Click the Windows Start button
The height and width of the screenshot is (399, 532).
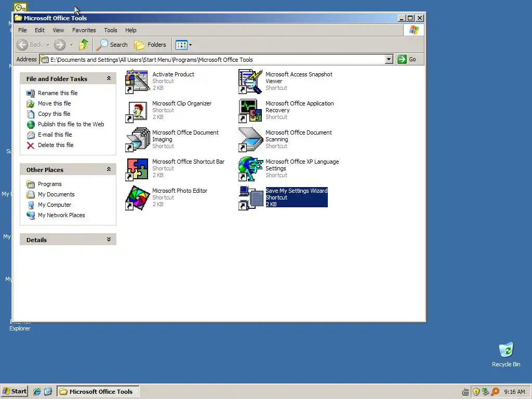(14, 392)
